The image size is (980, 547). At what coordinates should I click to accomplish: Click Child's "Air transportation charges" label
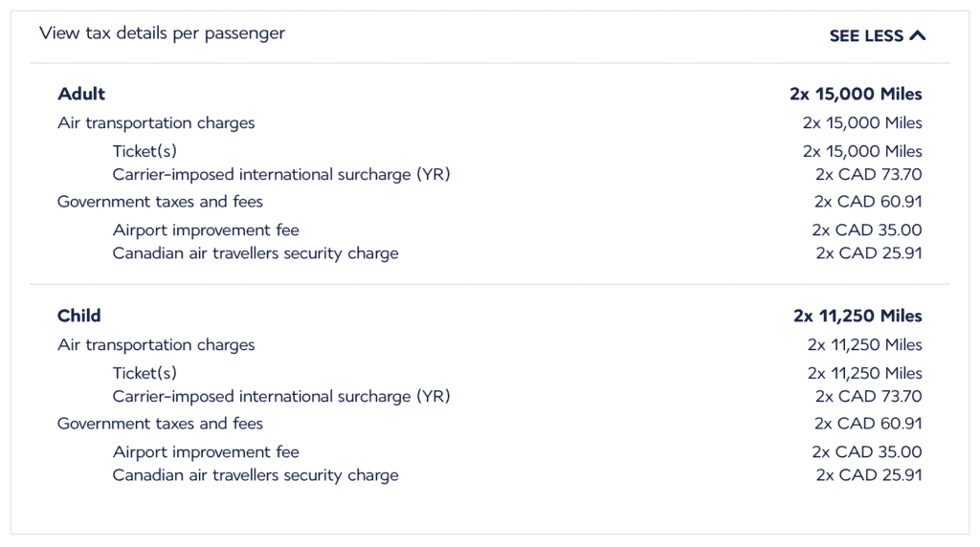click(156, 344)
